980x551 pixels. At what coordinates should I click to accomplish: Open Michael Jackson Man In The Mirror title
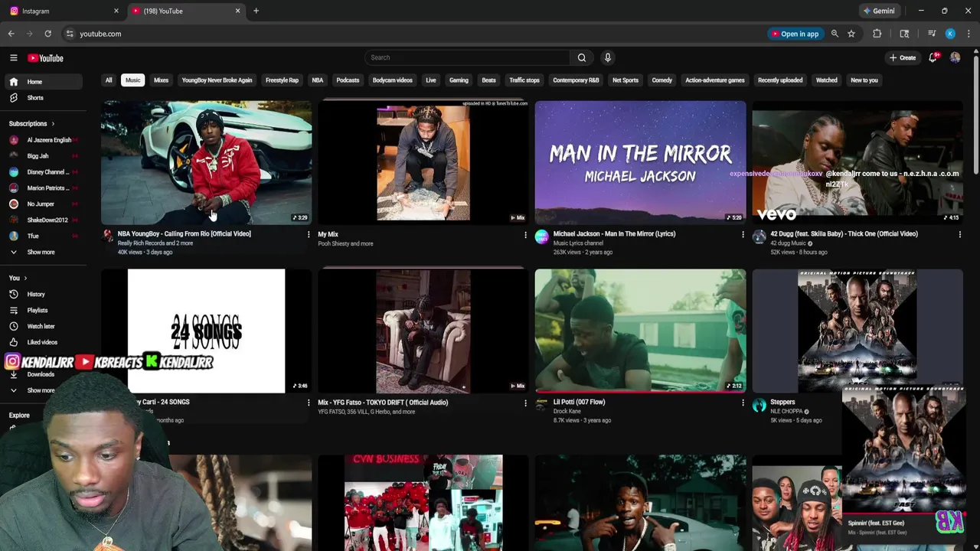pos(614,234)
